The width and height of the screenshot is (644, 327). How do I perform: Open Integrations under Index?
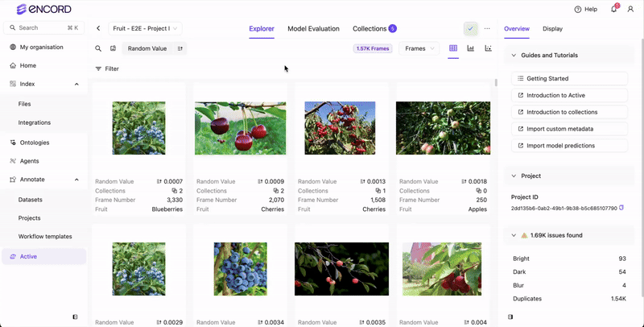pos(35,122)
